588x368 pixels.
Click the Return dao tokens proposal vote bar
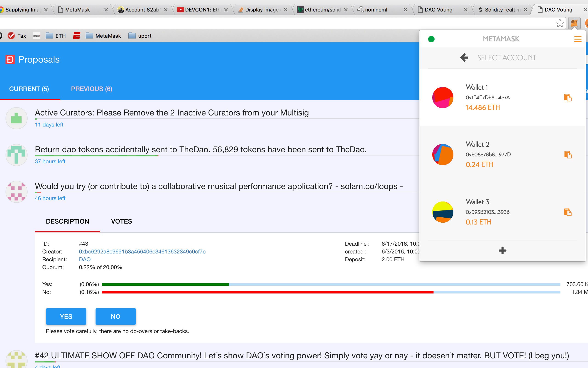pos(97,156)
